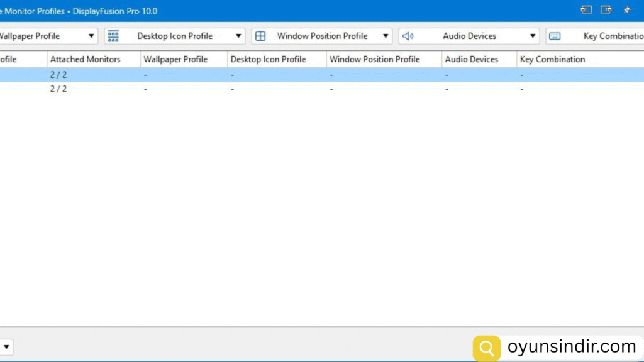
Task: Open the Window Position Profile dropdown arrow
Action: pos(386,36)
